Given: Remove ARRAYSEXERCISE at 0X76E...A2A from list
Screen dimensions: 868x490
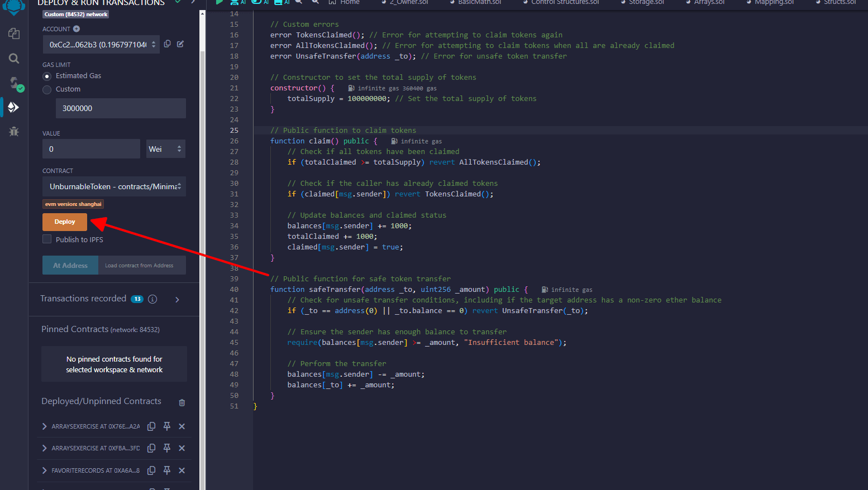Looking at the screenshot, I should [182, 426].
